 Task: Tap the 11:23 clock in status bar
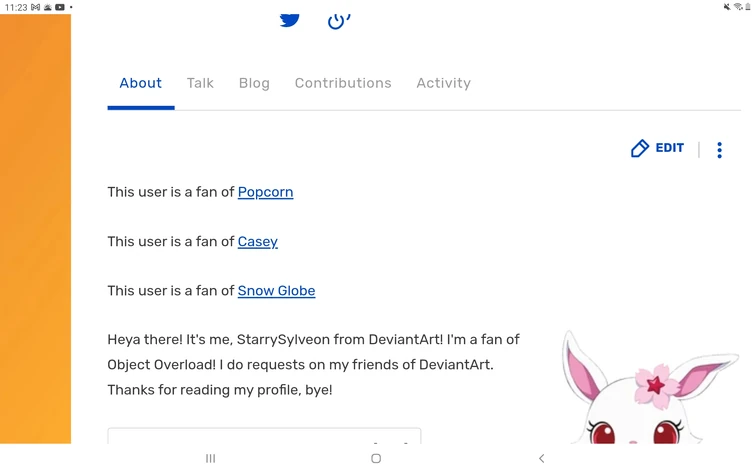(16, 7)
